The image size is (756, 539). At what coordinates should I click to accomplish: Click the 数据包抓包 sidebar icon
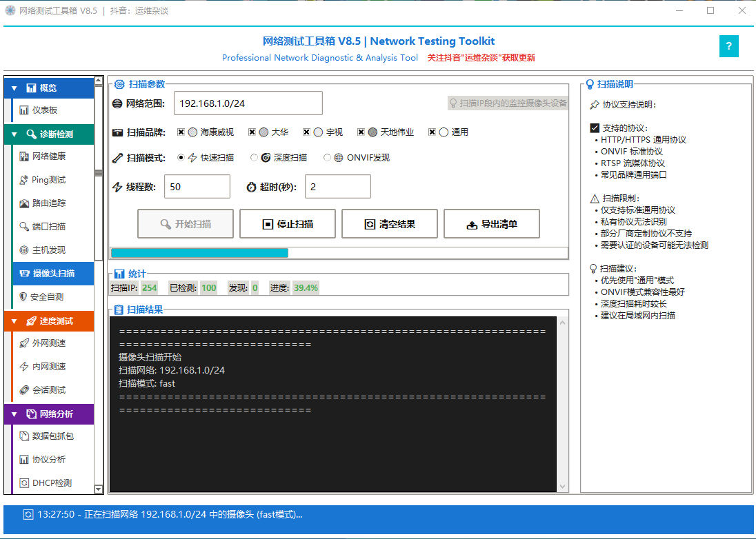(23, 436)
